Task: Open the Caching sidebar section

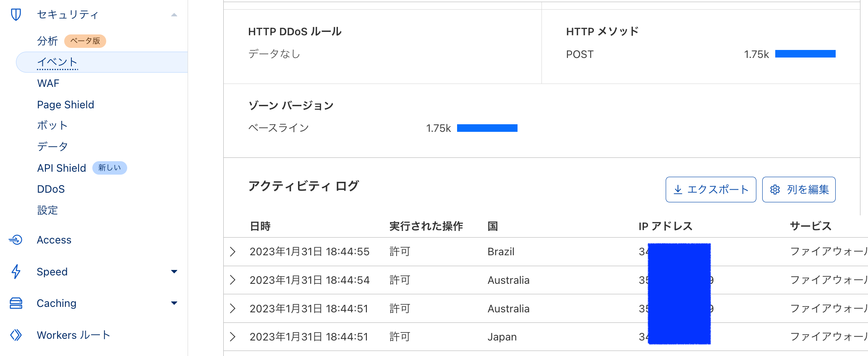Action: click(x=57, y=303)
